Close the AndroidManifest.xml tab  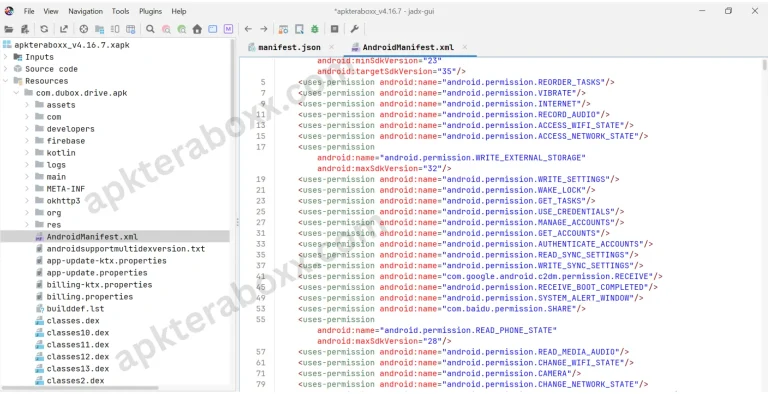click(464, 48)
